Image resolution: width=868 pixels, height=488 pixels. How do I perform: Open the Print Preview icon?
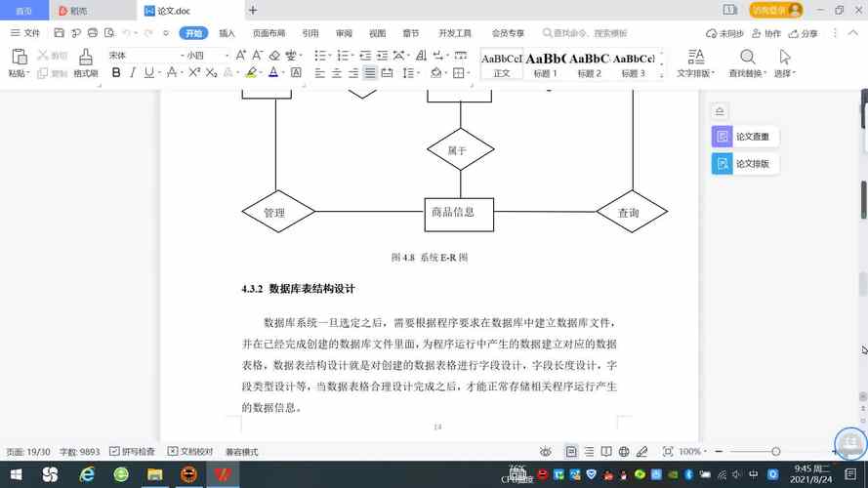pos(109,33)
